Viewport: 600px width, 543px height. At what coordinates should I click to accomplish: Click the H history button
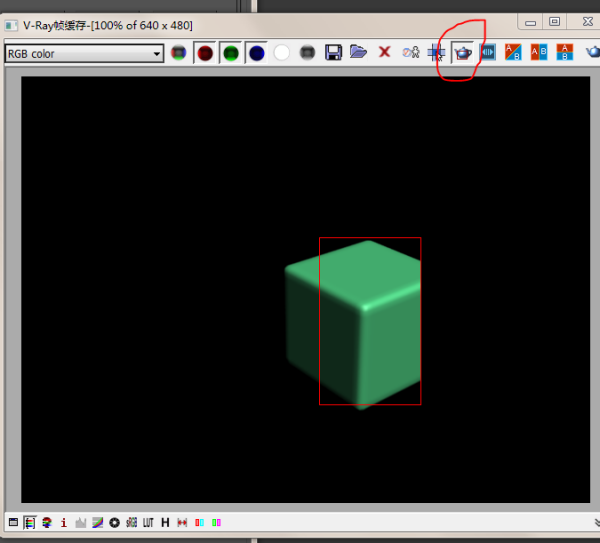point(165,522)
